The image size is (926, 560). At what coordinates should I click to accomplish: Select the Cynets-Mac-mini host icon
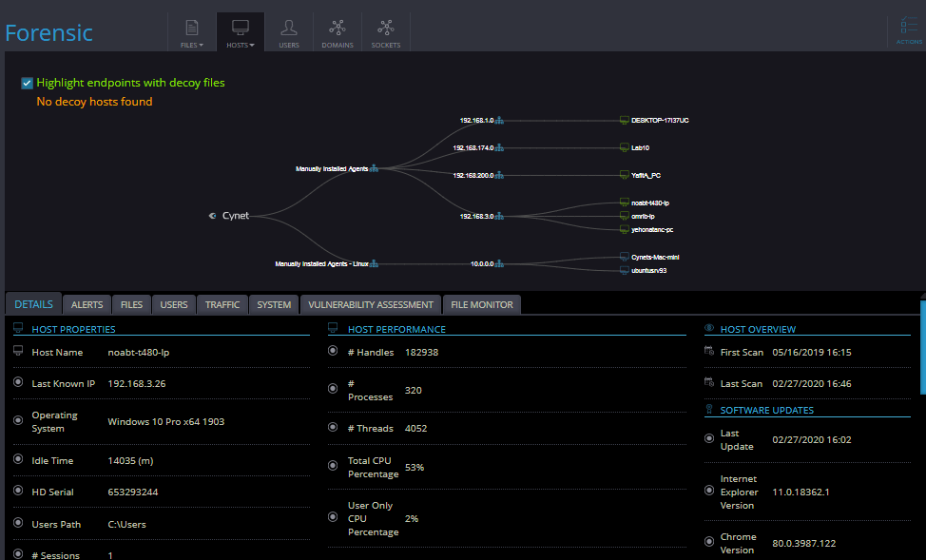click(x=625, y=257)
